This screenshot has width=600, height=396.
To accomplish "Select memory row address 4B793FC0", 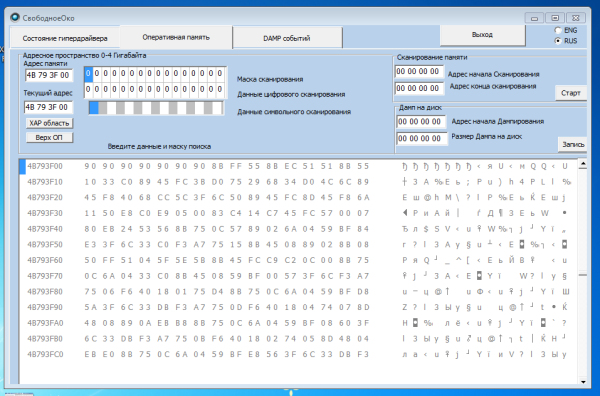I will 45,355.
